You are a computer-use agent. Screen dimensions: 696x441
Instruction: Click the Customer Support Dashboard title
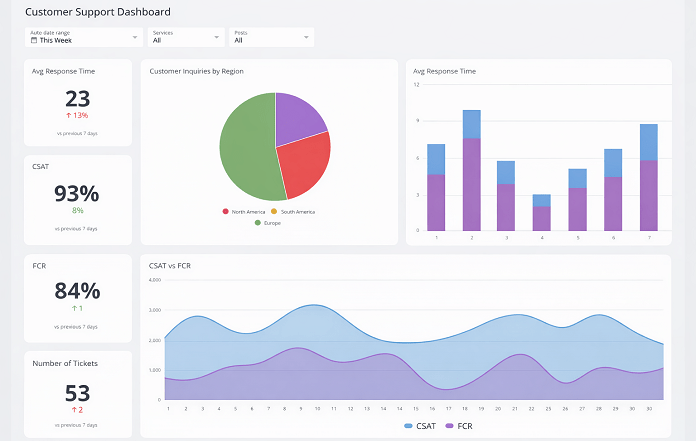[x=97, y=12]
